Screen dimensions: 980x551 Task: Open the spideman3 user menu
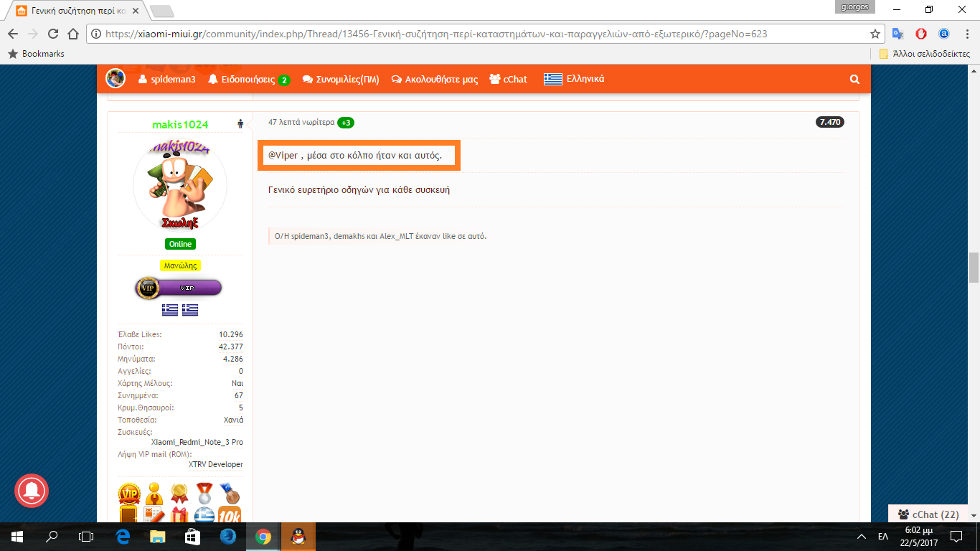coord(166,80)
